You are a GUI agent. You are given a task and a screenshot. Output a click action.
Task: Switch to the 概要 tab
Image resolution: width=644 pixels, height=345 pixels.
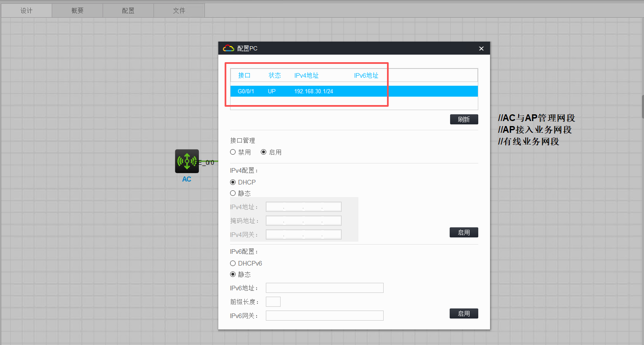click(77, 11)
